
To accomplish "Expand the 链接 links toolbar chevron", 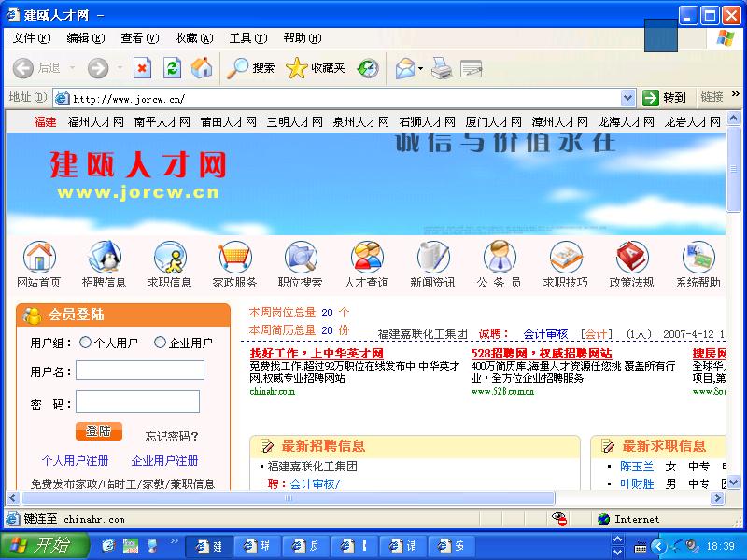I will click(x=736, y=94).
